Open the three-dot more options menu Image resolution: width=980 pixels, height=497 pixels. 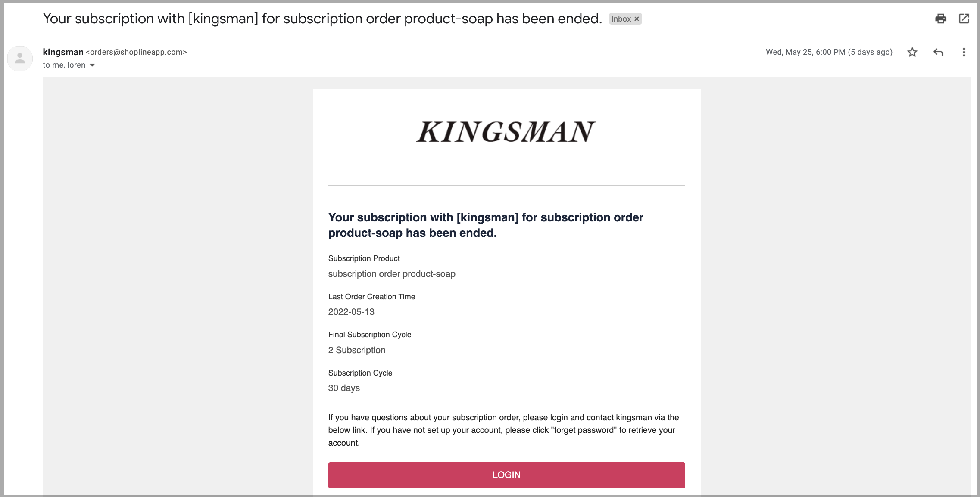point(964,52)
